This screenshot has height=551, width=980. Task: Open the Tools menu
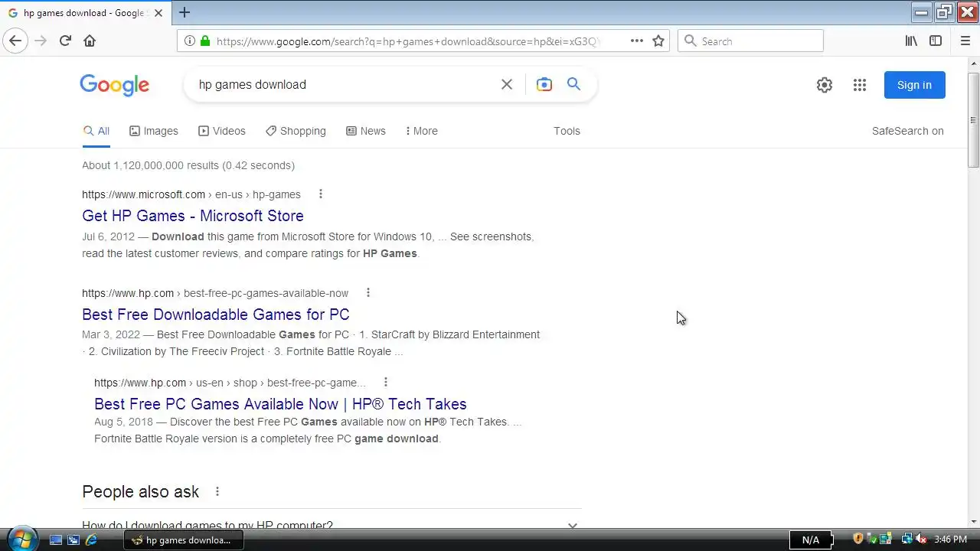point(567,131)
